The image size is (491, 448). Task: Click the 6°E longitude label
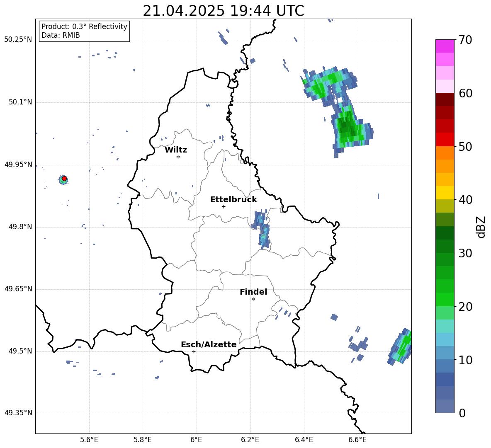tap(196, 440)
